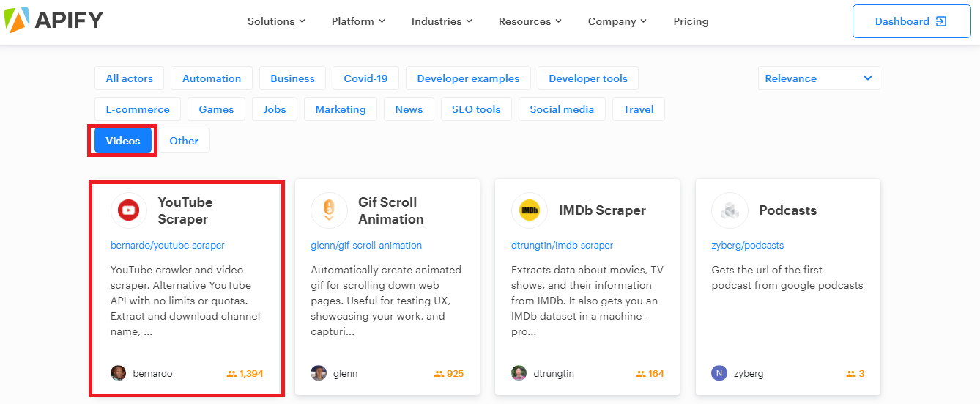
Task: Open the glenn/gif-scroll-animation link
Action: [366, 245]
